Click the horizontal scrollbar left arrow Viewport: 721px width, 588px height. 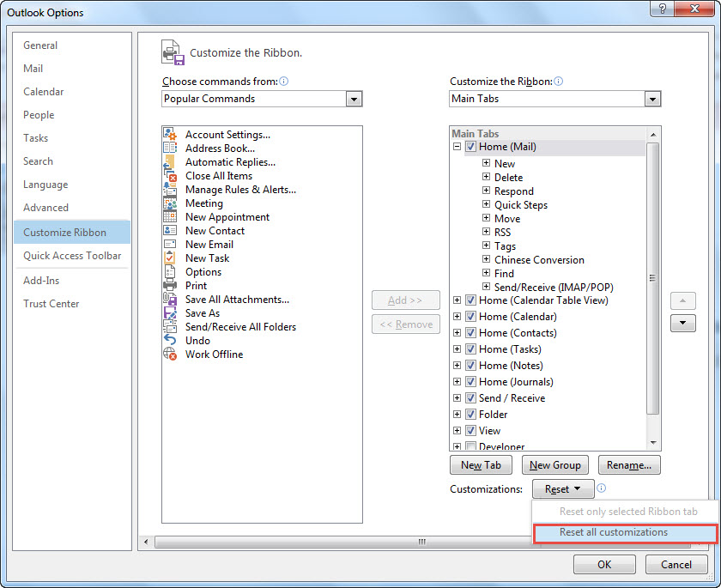pyautogui.click(x=146, y=542)
